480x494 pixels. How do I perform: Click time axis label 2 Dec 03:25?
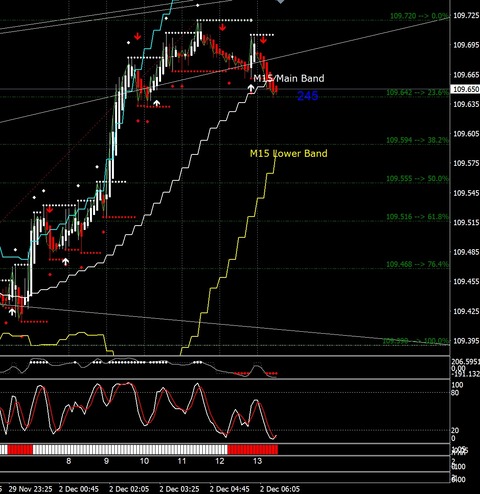click(x=179, y=489)
